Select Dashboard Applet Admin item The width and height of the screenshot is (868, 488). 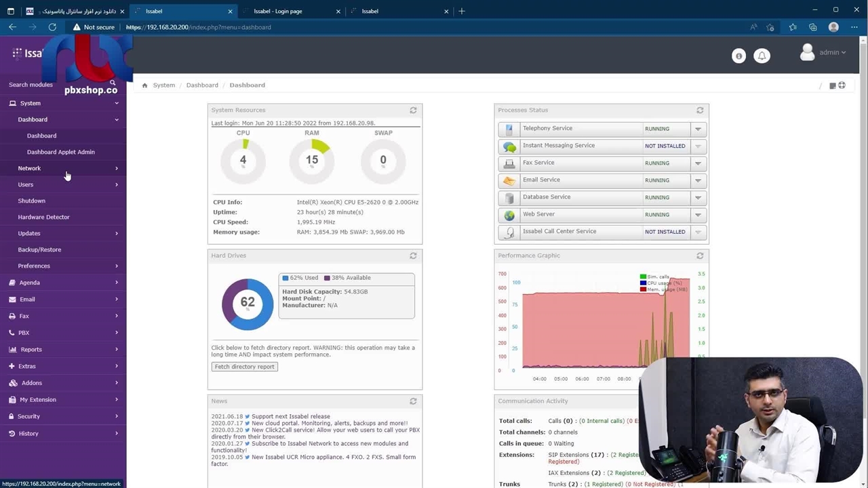tap(60, 152)
